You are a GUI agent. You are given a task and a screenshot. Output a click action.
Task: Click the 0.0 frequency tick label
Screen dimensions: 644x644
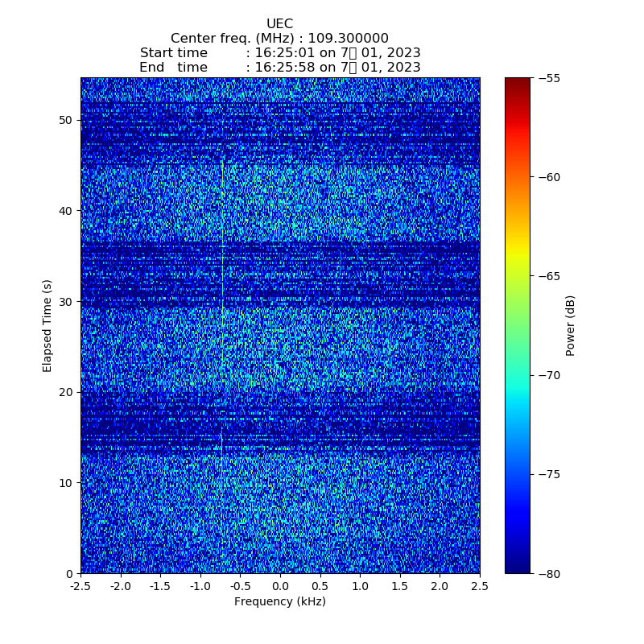point(280,587)
